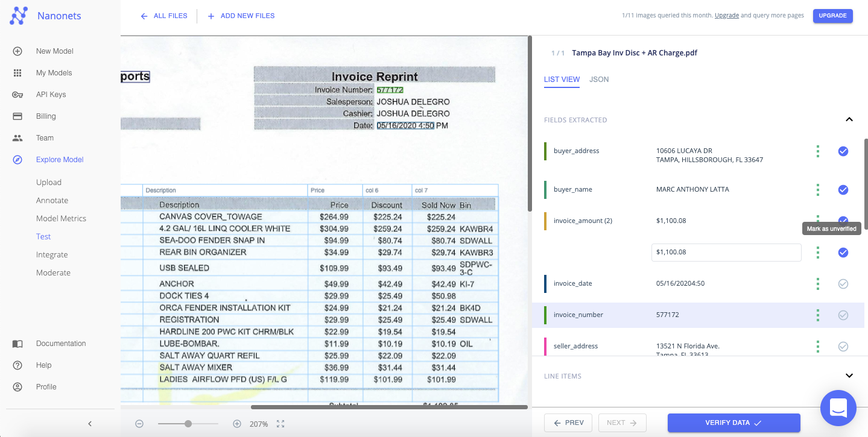Click the Nanonets logo icon

19,16
